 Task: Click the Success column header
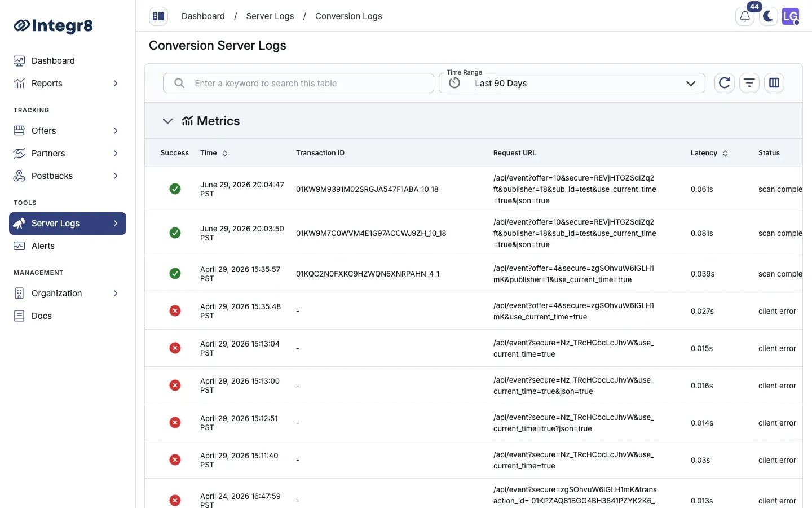coord(175,153)
